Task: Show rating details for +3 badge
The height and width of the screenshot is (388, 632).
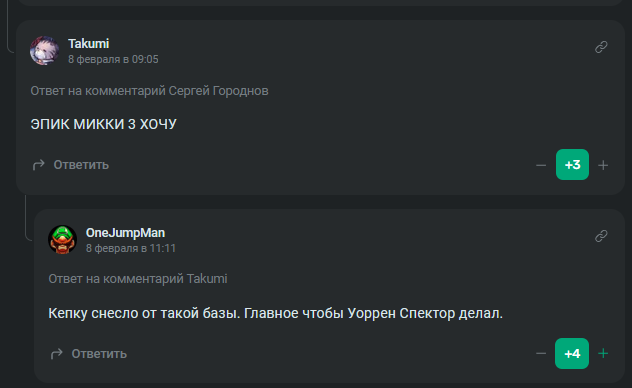Action: pyautogui.click(x=572, y=165)
